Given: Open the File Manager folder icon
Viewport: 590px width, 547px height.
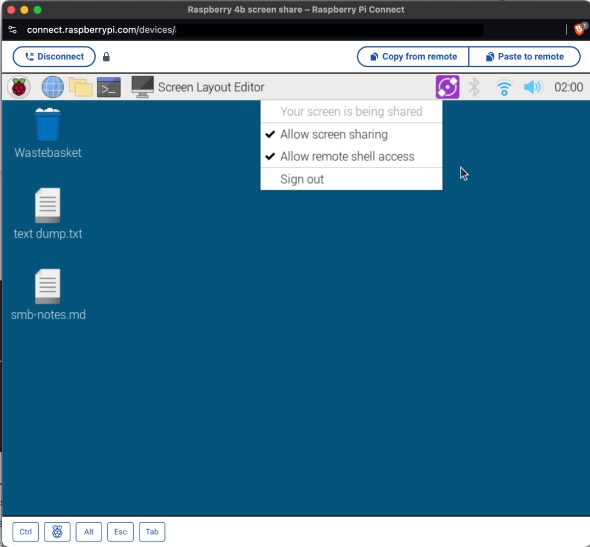Looking at the screenshot, I should (81, 87).
